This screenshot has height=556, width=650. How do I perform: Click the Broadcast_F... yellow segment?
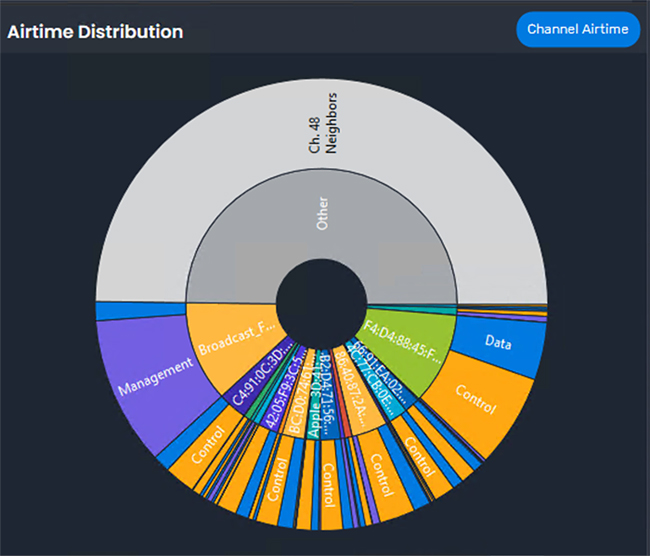(x=235, y=342)
